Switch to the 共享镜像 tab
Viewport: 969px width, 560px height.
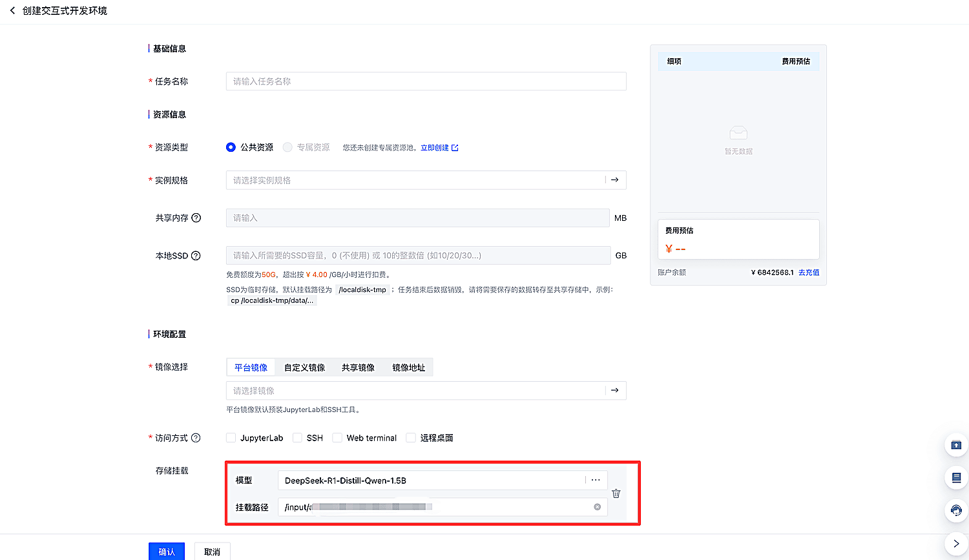[358, 368]
